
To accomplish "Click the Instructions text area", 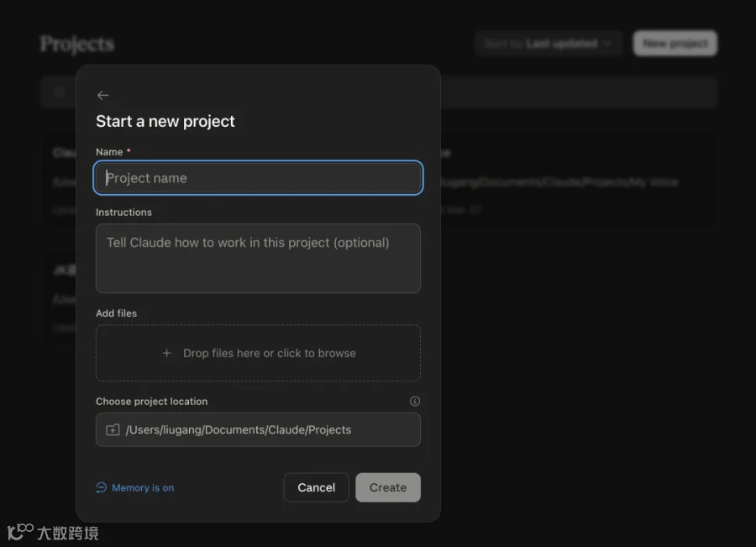I will point(258,258).
